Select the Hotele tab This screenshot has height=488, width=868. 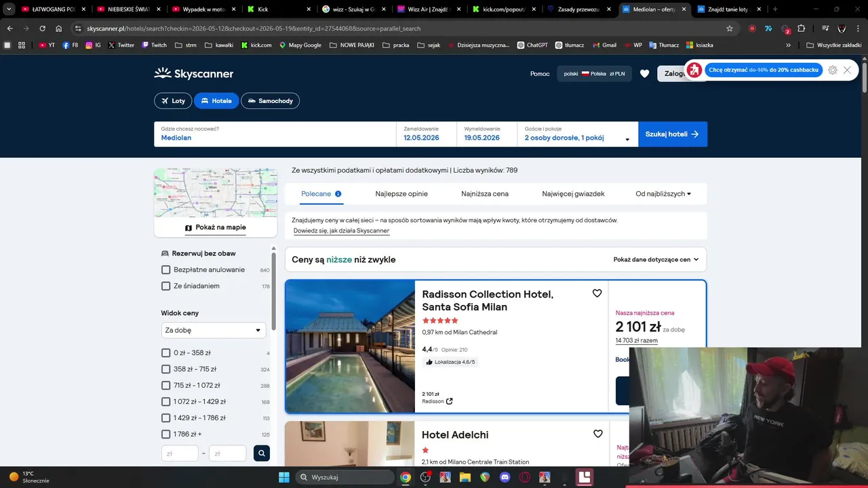[216, 101]
